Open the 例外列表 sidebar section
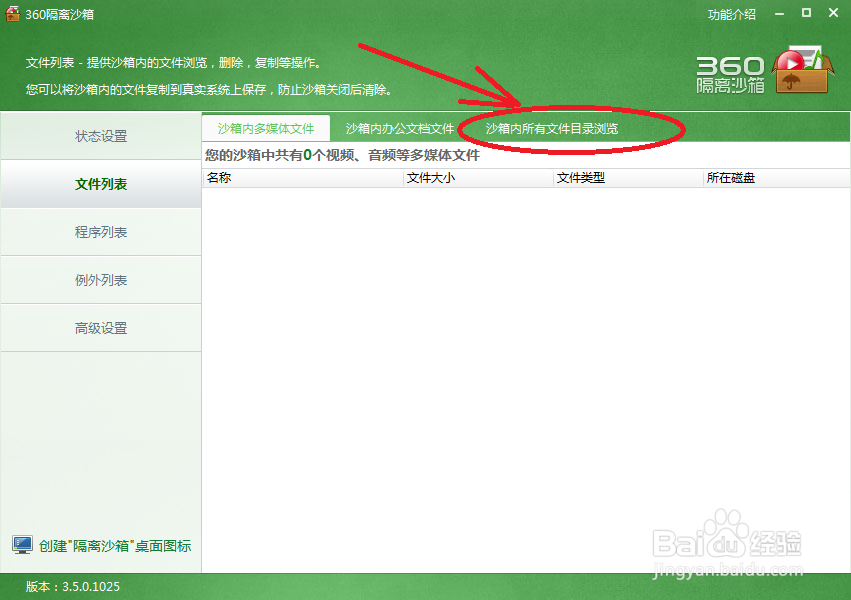This screenshot has height=600, width=851. 101,280
